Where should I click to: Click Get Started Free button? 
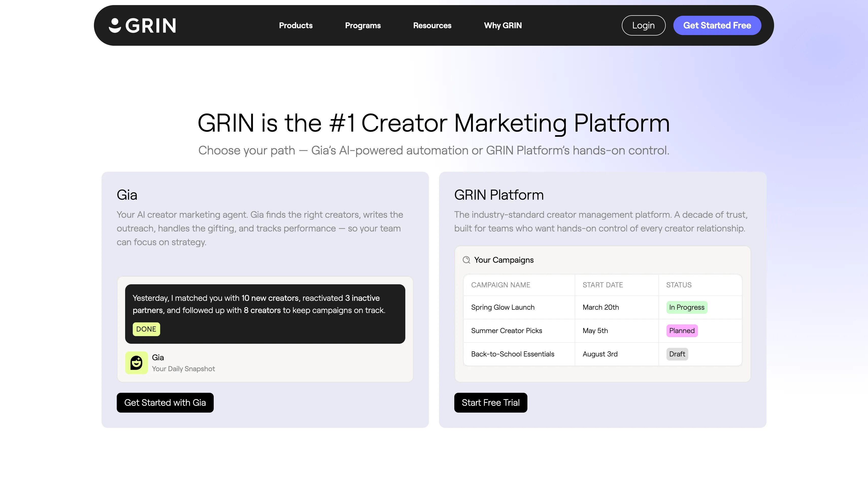tap(717, 25)
